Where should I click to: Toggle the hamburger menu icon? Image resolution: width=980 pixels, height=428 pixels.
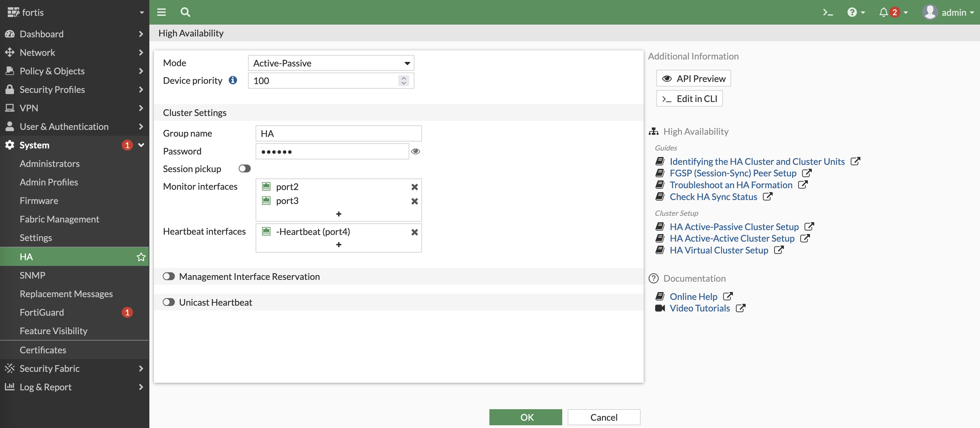point(161,12)
